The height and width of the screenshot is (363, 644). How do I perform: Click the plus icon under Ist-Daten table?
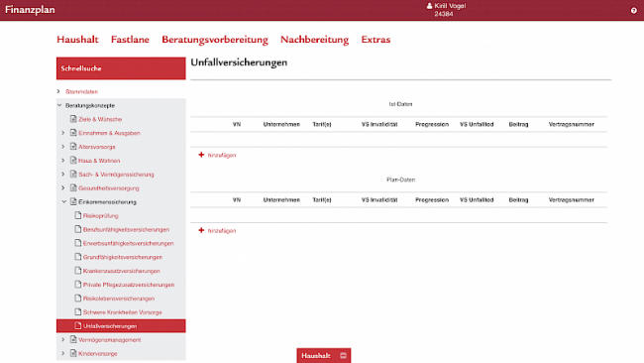coord(201,155)
